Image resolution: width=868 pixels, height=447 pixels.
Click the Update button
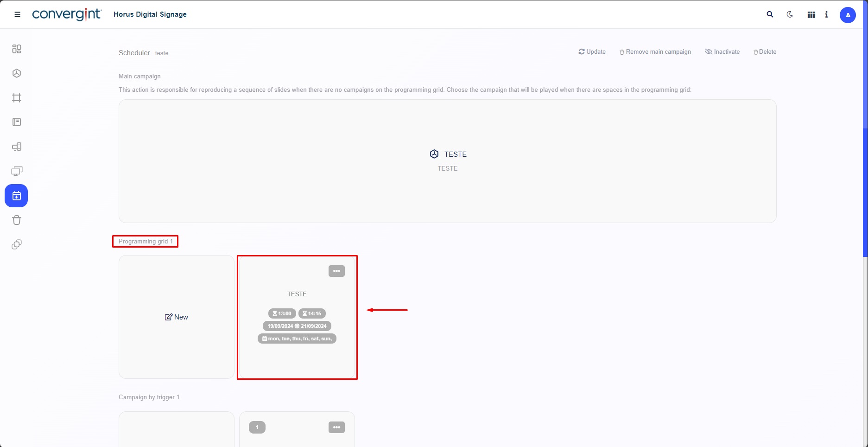[592, 52]
